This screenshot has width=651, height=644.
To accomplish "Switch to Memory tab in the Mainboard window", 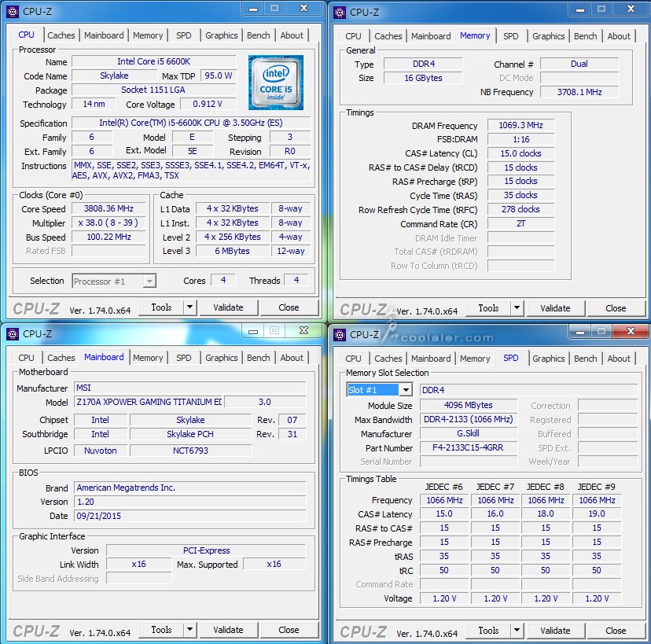I will [148, 358].
